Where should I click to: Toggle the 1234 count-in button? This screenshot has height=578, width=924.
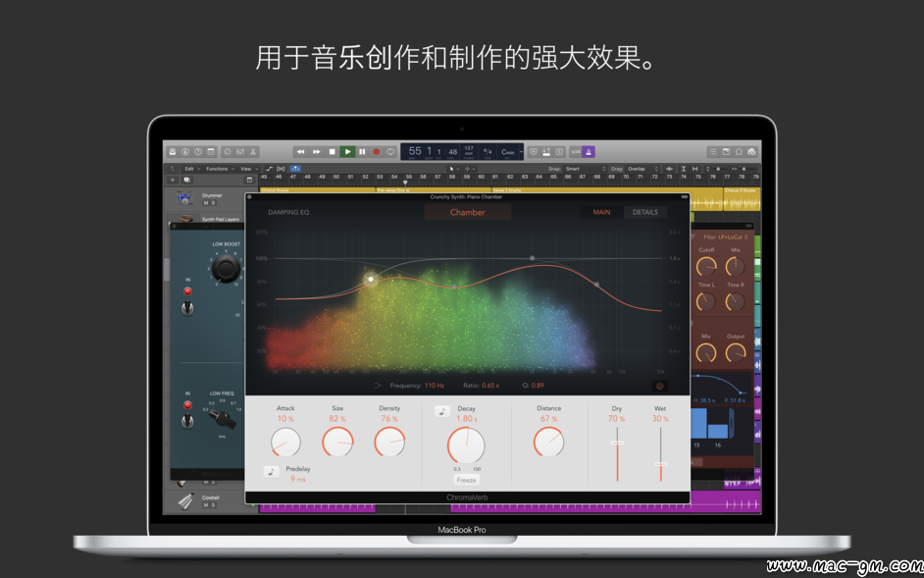576,151
